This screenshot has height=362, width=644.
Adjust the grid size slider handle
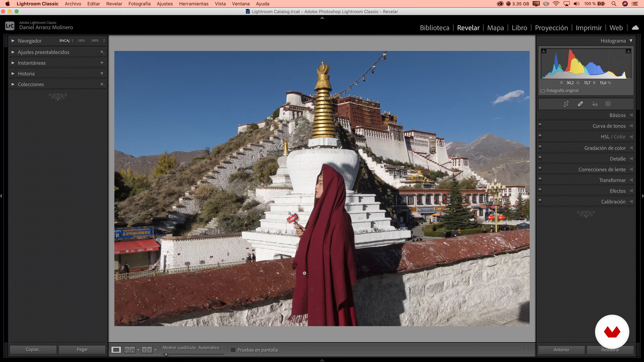pos(166,354)
